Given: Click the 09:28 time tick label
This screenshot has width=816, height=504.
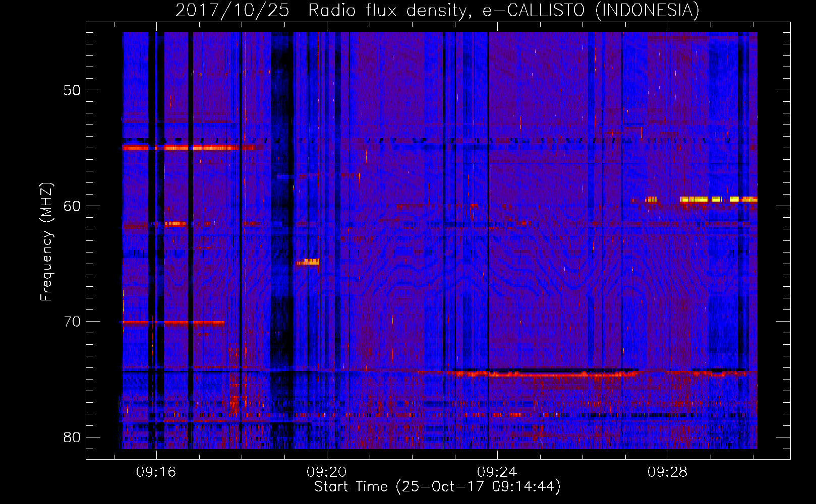Looking at the screenshot, I should pyautogui.click(x=668, y=472).
